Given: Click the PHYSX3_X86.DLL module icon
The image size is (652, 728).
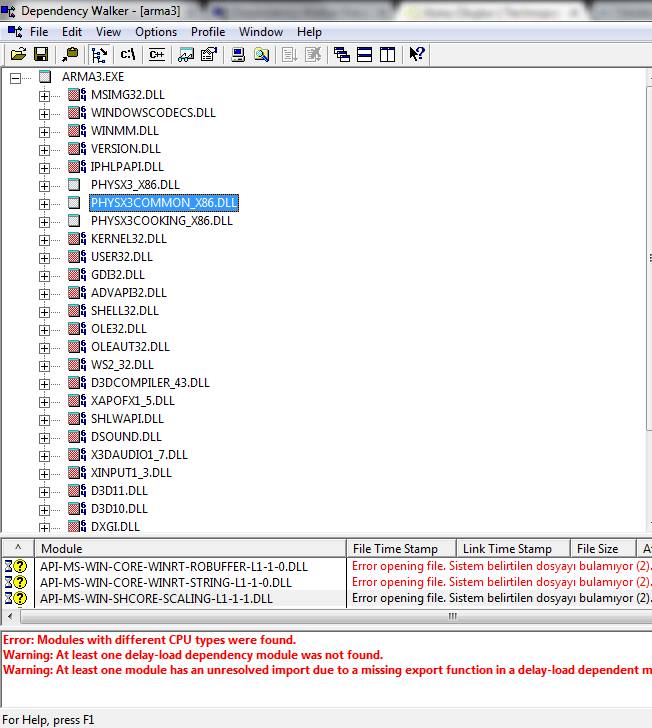Looking at the screenshot, I should pyautogui.click(x=74, y=185).
